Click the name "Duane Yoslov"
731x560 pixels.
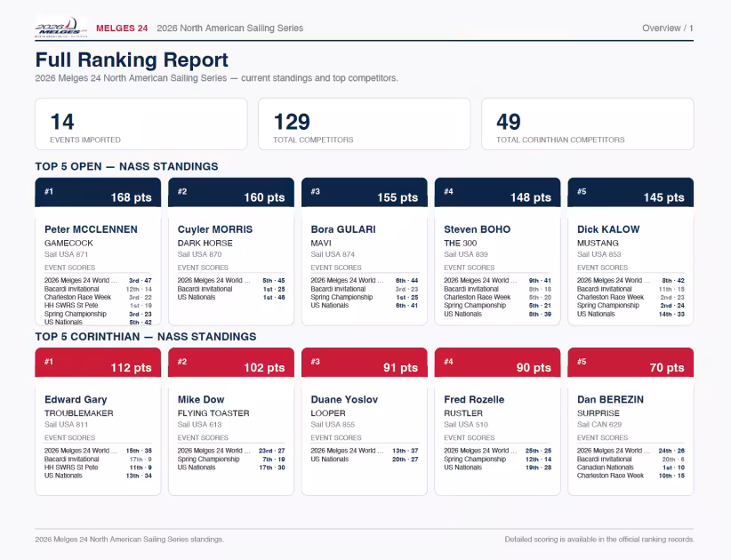[344, 399]
